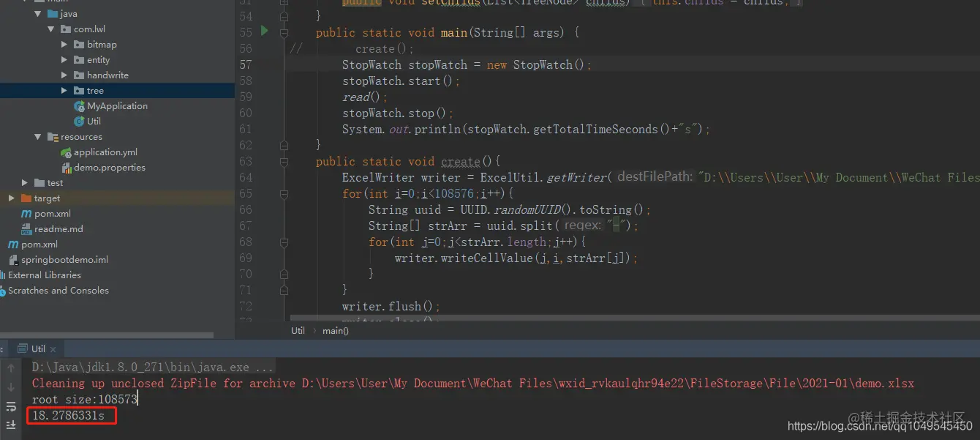Fold the inner for loop at line 68
This screenshot has height=440, width=980.
pyautogui.click(x=284, y=242)
